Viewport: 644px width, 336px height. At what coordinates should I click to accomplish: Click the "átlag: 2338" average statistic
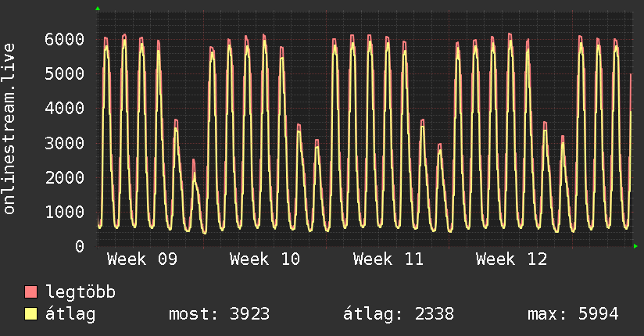tap(399, 315)
